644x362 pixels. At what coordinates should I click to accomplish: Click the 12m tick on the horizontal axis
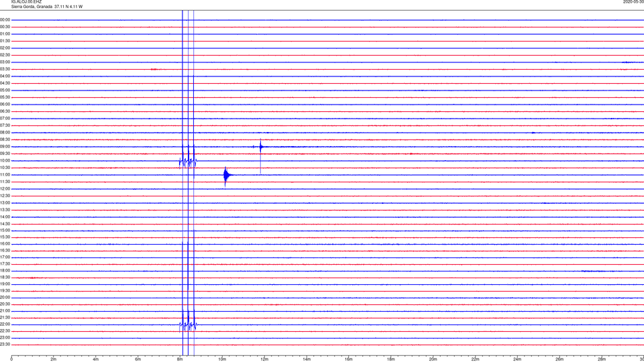coord(264,359)
